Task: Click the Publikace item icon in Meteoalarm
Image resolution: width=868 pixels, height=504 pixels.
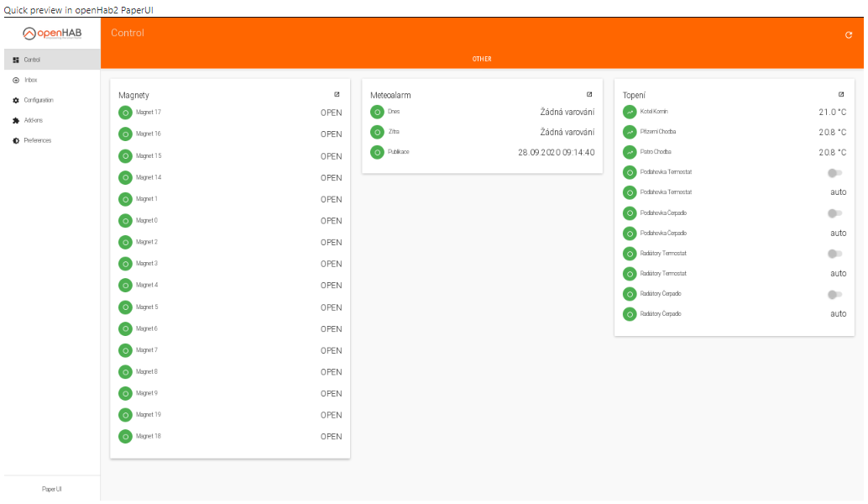Action: (377, 152)
